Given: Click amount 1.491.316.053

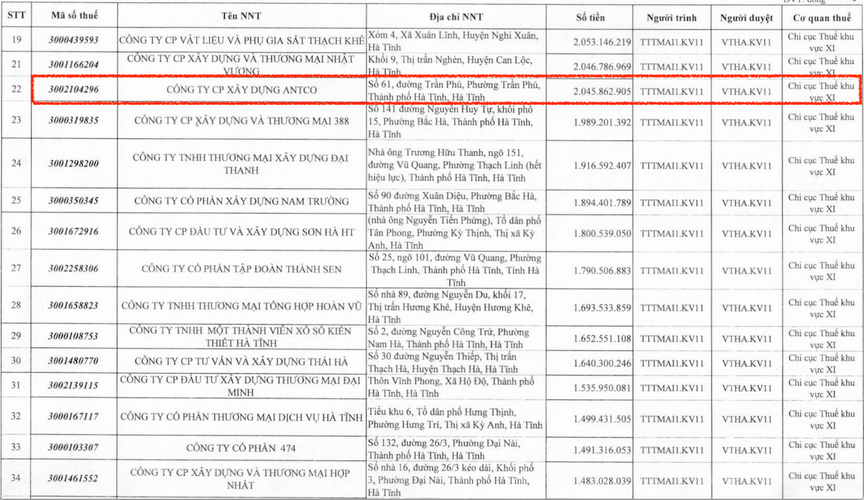Looking at the screenshot, I should click(602, 450).
